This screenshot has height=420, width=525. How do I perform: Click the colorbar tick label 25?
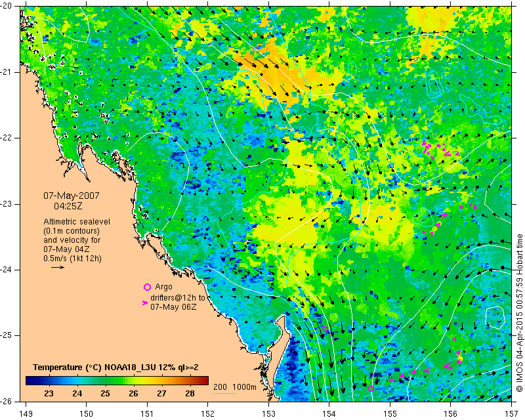click(105, 393)
